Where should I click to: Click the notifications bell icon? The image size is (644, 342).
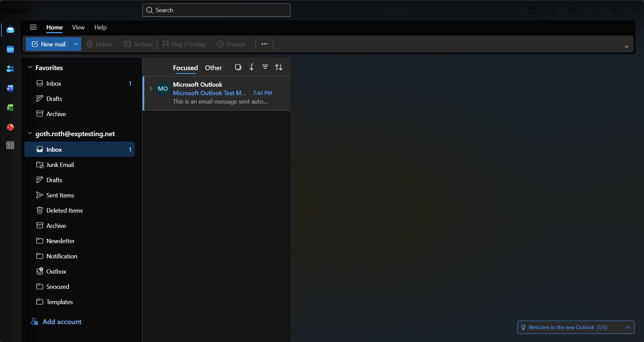[553, 10]
